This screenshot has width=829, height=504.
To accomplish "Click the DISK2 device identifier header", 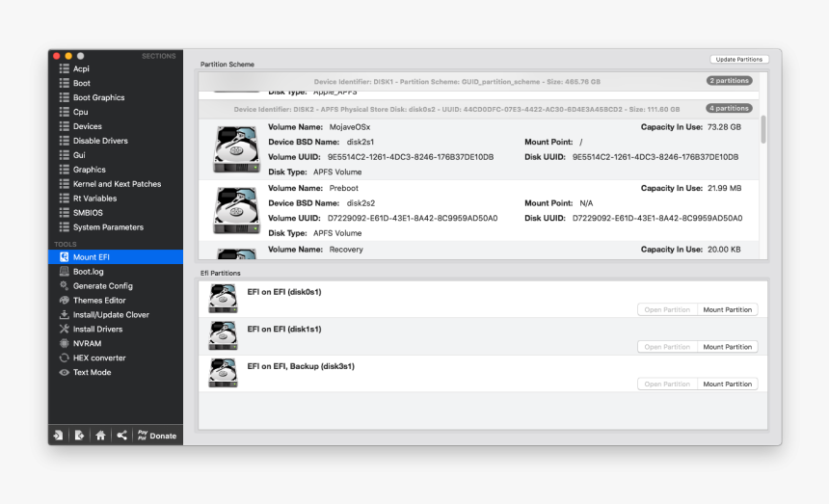I will coord(457,109).
